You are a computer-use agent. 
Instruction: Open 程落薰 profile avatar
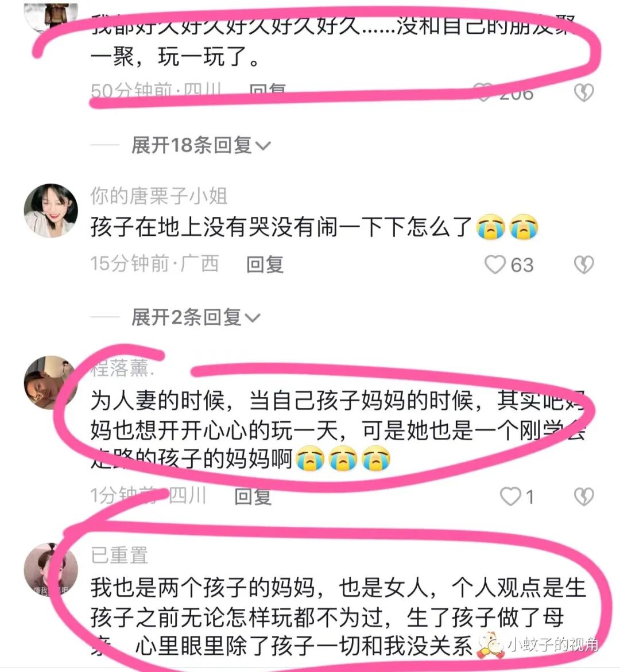51,382
